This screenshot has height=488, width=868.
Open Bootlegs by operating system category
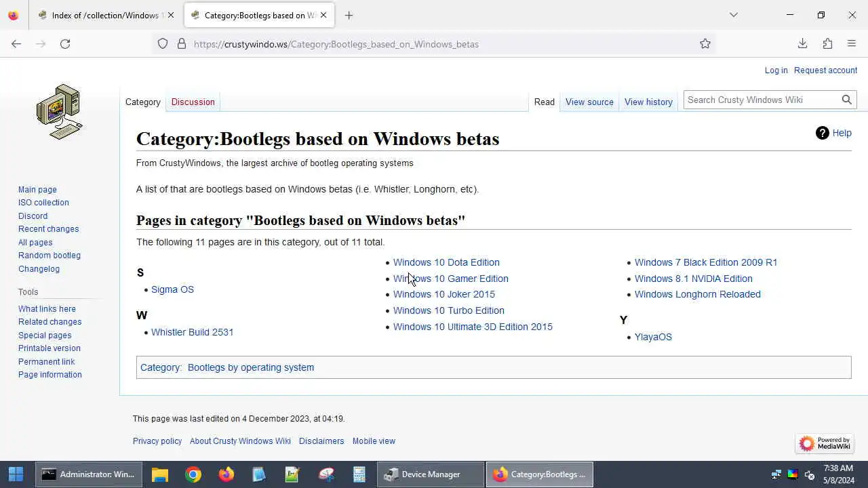point(251,367)
